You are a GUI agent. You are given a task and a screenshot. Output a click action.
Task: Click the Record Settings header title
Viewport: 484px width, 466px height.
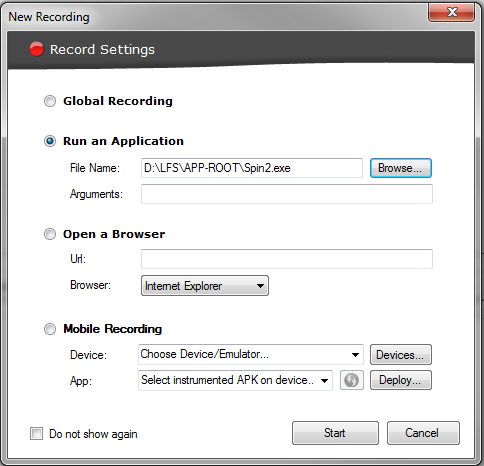(x=102, y=50)
